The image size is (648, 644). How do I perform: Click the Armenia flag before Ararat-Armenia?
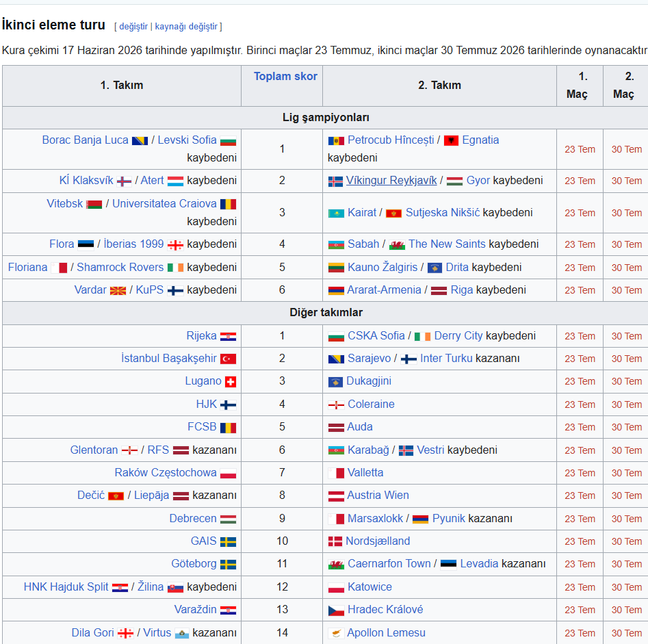point(336,291)
